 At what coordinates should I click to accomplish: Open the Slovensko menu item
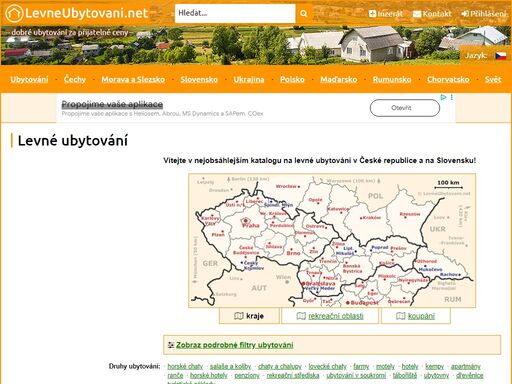199,79
